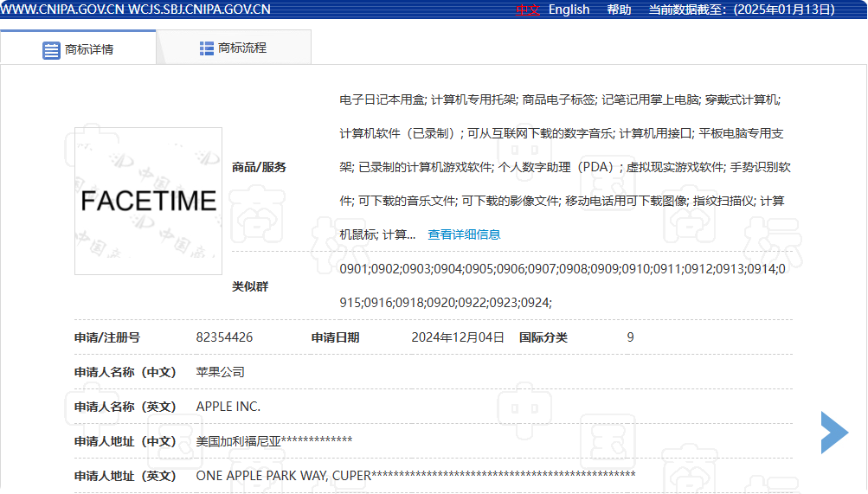Switch to the 商标流程 tab
The width and height of the screenshot is (868, 494).
[233, 48]
